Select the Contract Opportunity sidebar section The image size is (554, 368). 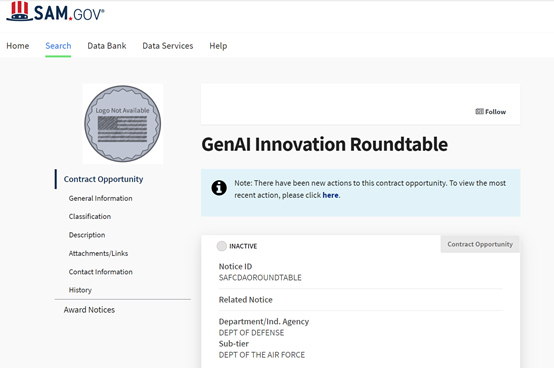pos(104,179)
